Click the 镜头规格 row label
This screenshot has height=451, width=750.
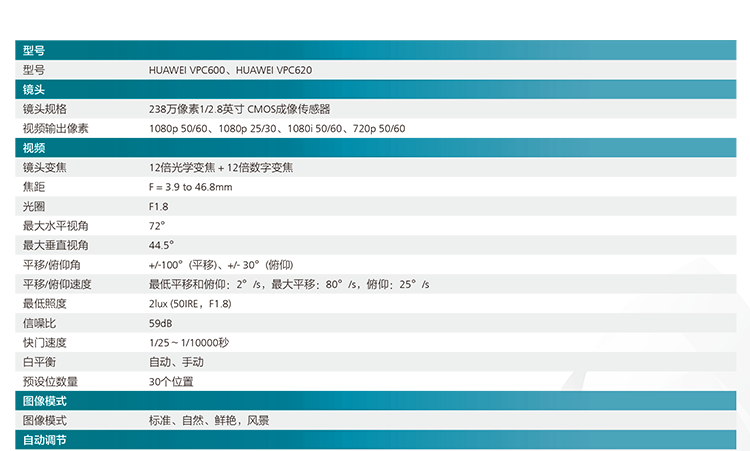click(45, 109)
